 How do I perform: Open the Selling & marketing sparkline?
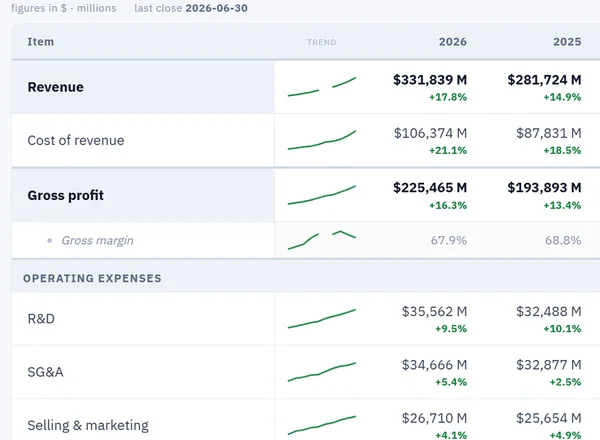(322, 425)
